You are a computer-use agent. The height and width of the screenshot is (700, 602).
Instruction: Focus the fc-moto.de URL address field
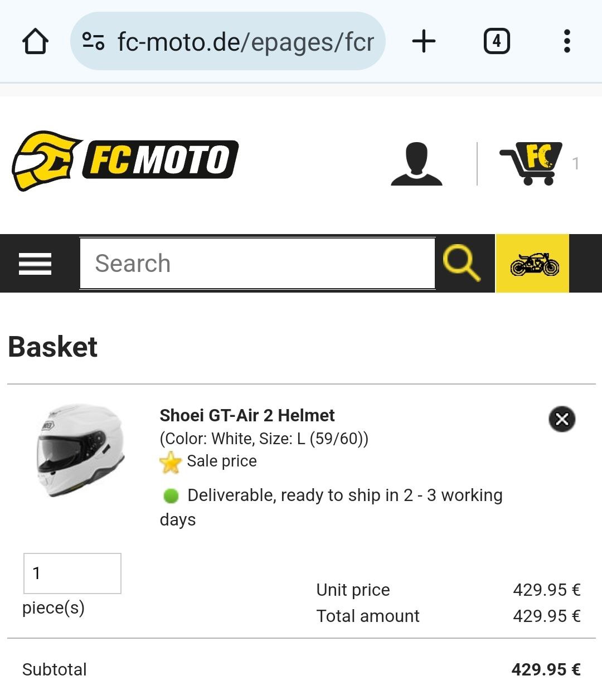245,41
